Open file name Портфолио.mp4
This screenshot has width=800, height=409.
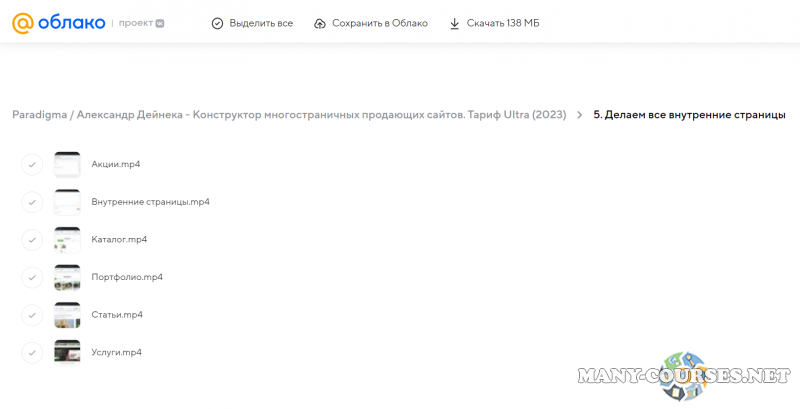[126, 277]
